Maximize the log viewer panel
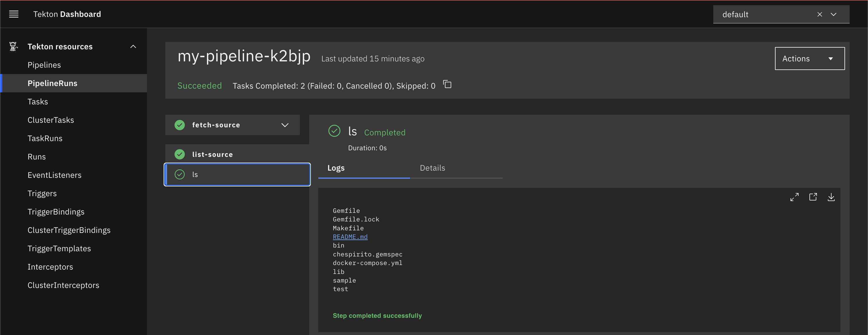This screenshot has width=868, height=335. pos(794,197)
